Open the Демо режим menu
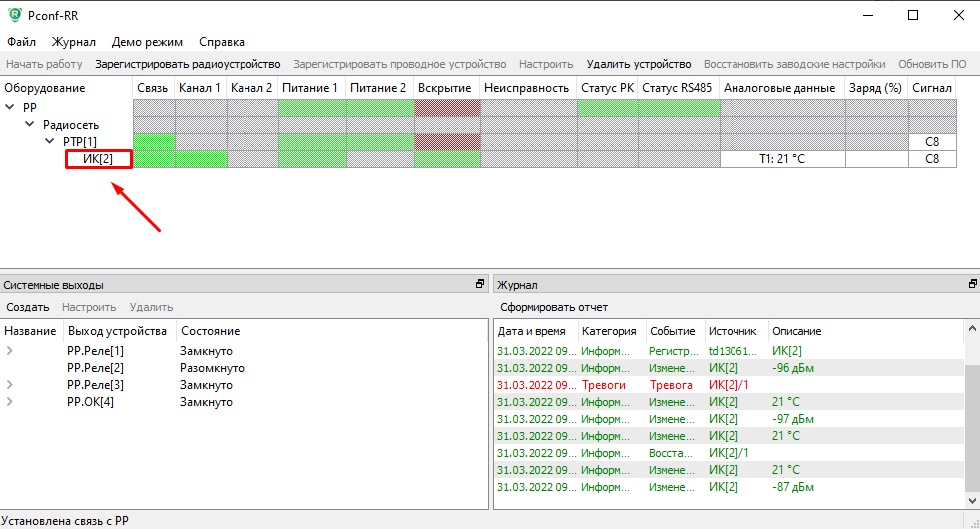Screen dimensions: 980x529 pos(147,42)
